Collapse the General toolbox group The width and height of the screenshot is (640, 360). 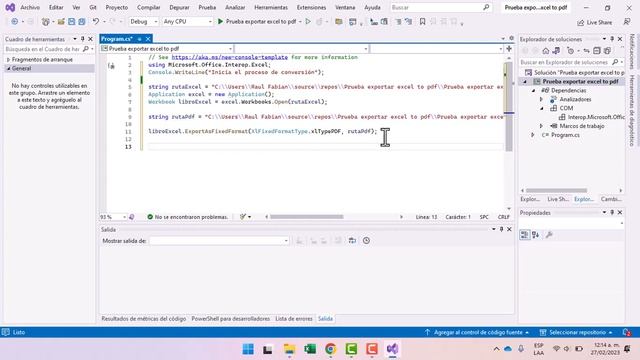(x=8, y=69)
